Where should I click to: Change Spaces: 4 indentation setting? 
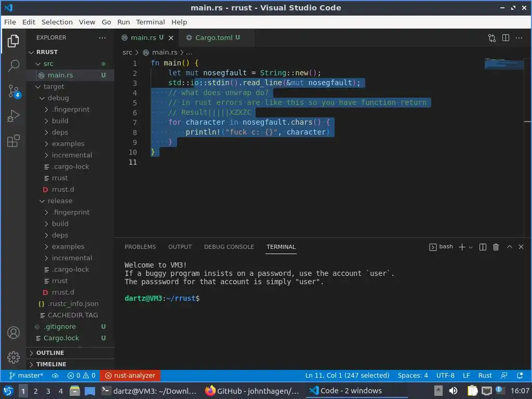[x=413, y=376]
